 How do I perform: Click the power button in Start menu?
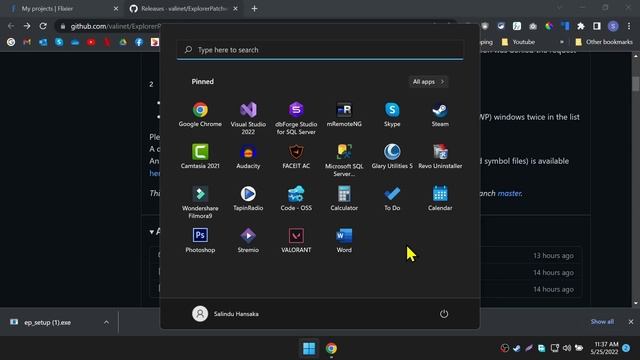pos(444,314)
